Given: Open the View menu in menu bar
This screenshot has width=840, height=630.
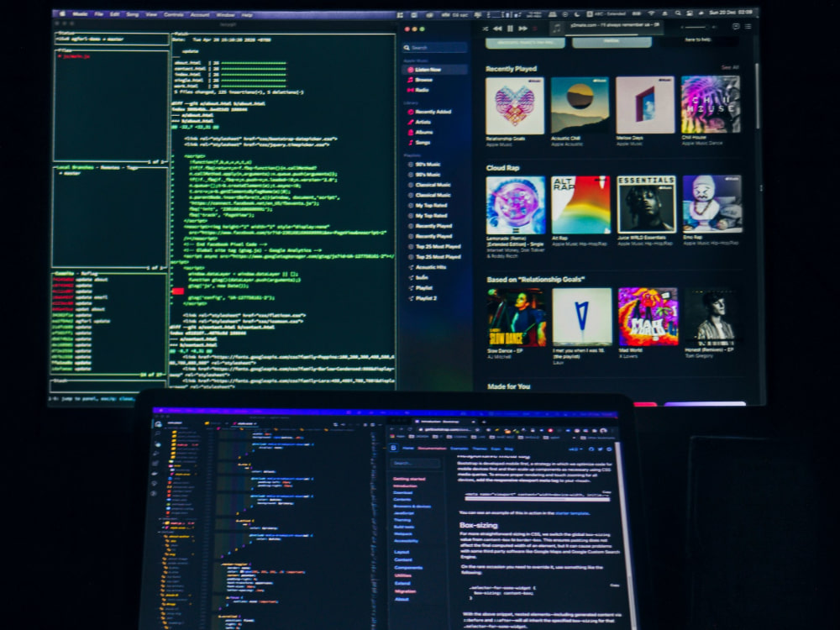Looking at the screenshot, I should [x=151, y=14].
